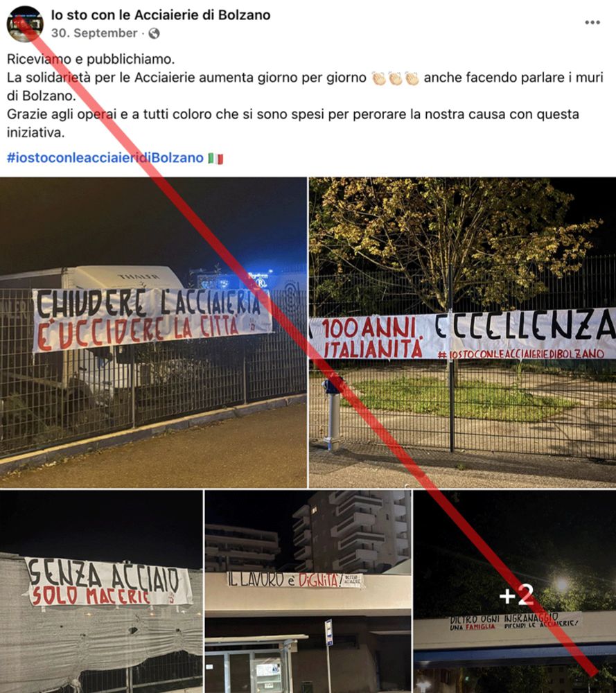The image size is (616, 693).
Task: Follow the #iostoconleacciaieridiBolzano hashtag
Action: 105,158
